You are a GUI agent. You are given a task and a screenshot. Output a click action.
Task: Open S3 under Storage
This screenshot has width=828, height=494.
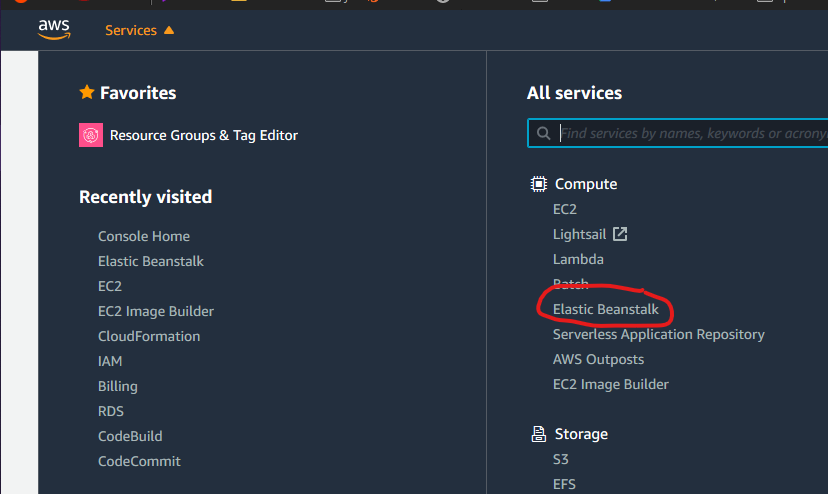pyautogui.click(x=563, y=459)
